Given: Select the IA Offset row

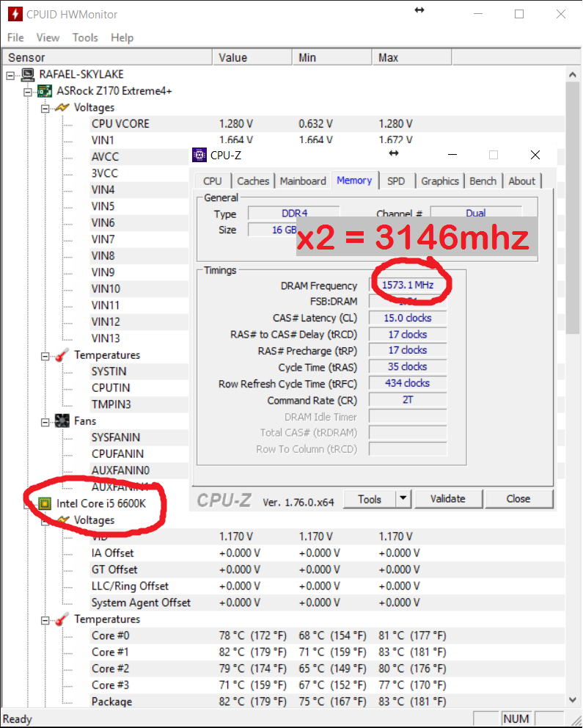Looking at the screenshot, I should point(327,553).
